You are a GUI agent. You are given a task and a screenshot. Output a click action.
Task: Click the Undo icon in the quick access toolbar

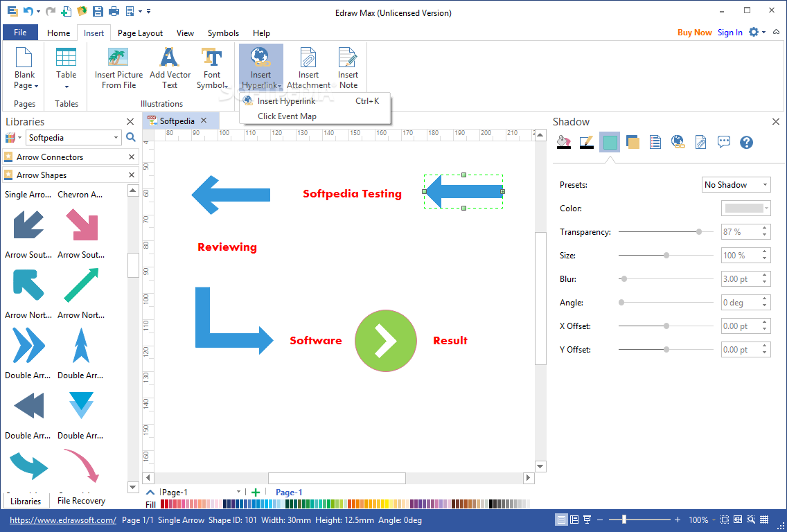(x=28, y=11)
